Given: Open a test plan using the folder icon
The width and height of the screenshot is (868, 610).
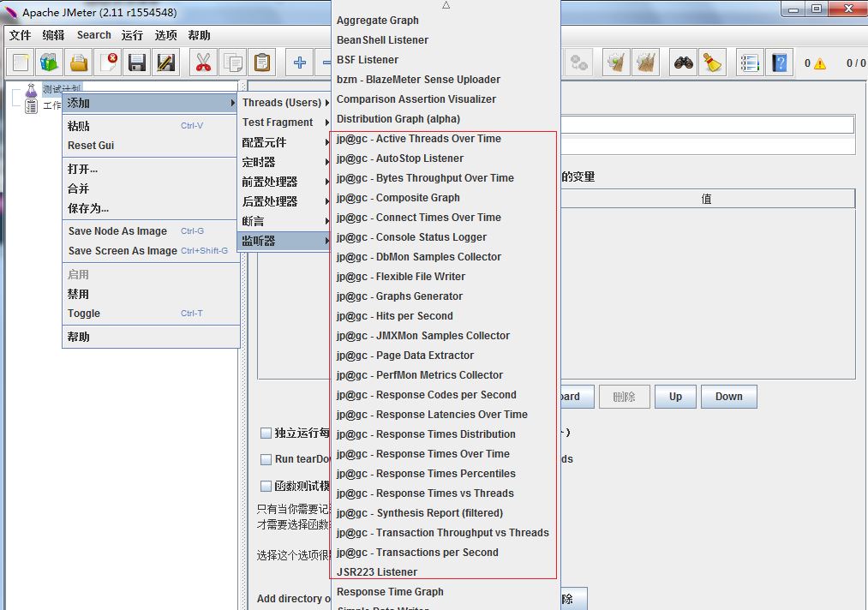Looking at the screenshot, I should pos(79,63).
